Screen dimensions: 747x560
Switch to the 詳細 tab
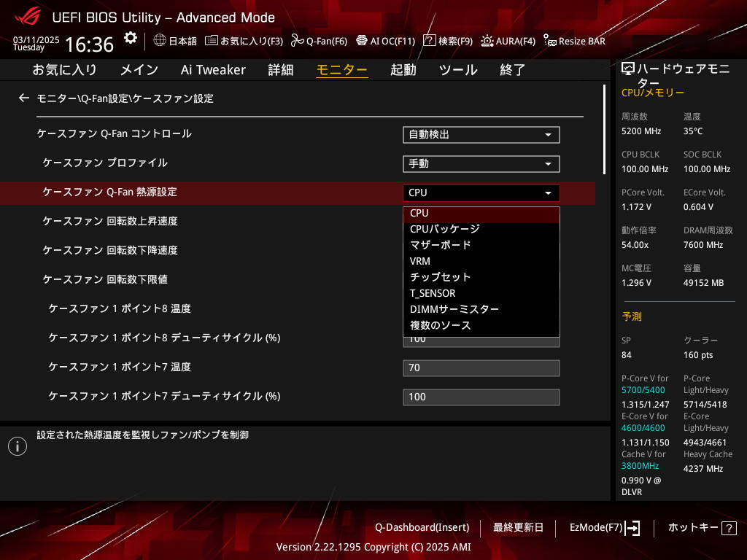[x=281, y=70]
